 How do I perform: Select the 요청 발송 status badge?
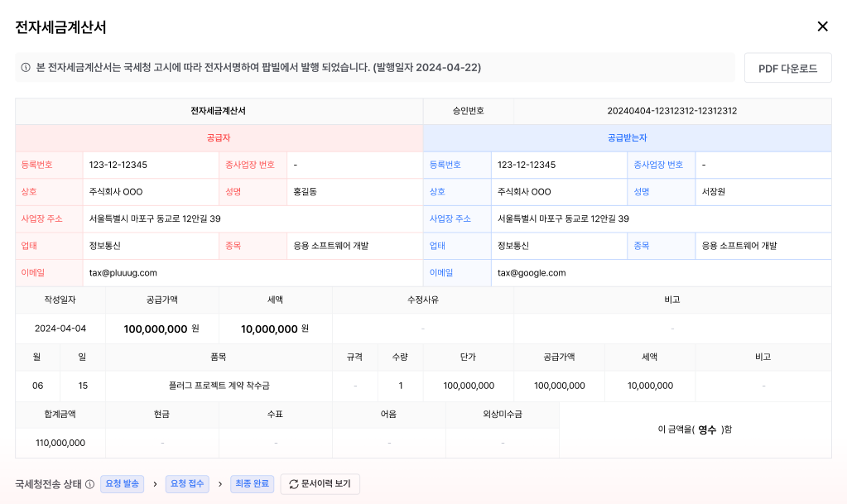tap(122, 484)
